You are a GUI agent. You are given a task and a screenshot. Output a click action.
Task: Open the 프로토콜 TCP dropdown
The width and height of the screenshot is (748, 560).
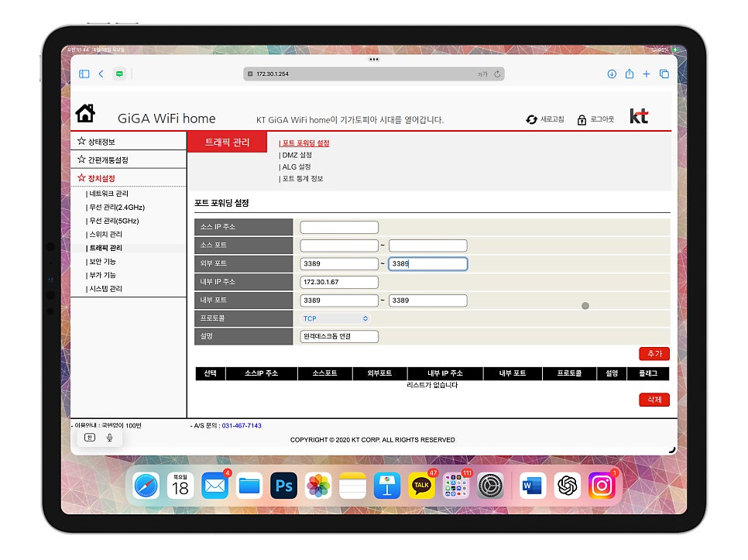tap(335, 318)
